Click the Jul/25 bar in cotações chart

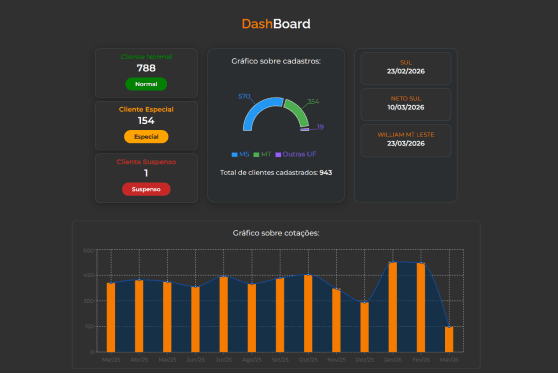coord(223,314)
